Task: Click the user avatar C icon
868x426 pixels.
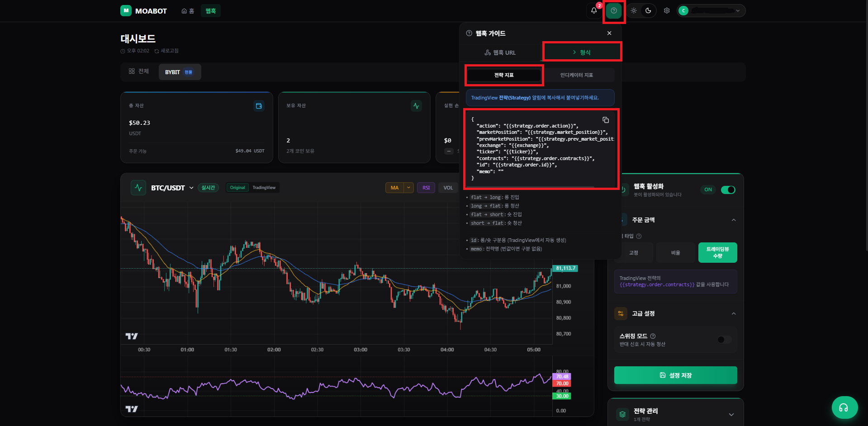Action: [683, 10]
